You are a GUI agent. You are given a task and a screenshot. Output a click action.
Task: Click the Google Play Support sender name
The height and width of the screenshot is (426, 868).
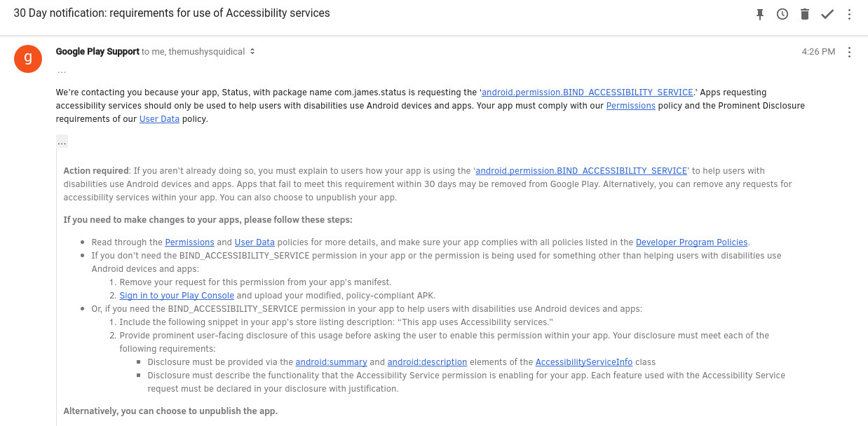pyautogui.click(x=97, y=52)
